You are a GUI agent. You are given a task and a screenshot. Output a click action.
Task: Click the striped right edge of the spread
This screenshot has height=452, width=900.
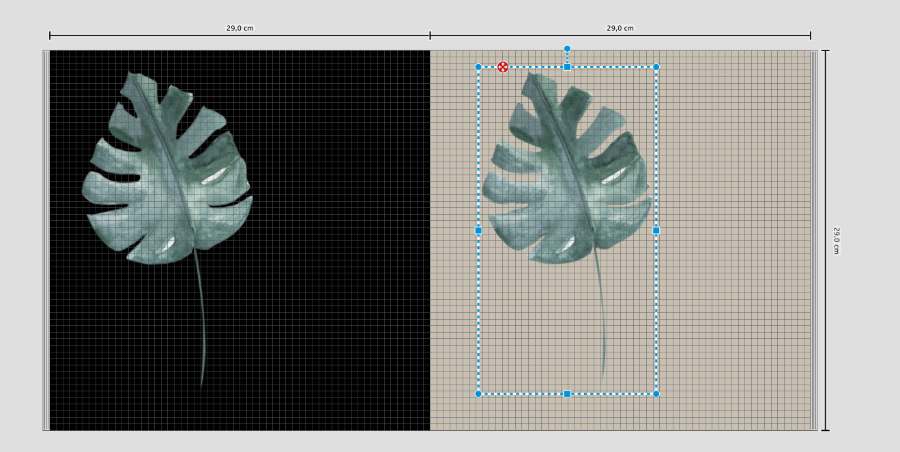[x=814, y=240]
